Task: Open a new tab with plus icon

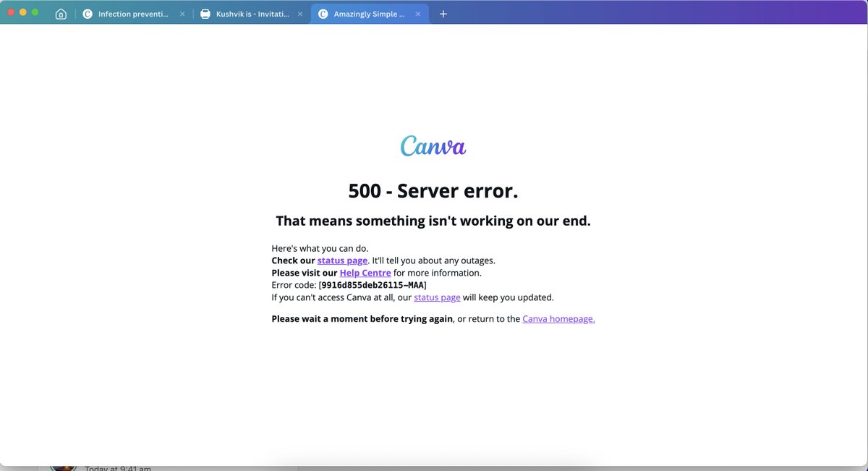Action: (x=443, y=14)
